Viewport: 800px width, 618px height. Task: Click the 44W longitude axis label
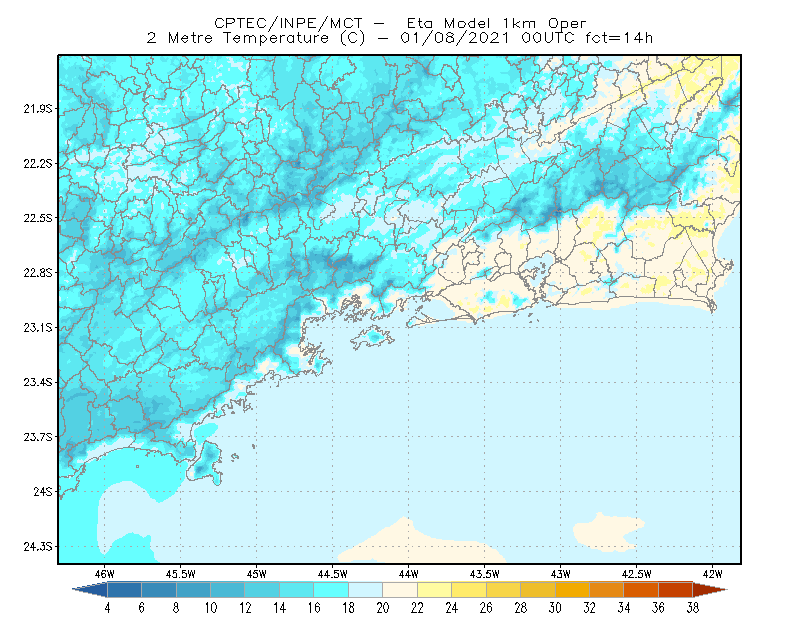tap(409, 574)
